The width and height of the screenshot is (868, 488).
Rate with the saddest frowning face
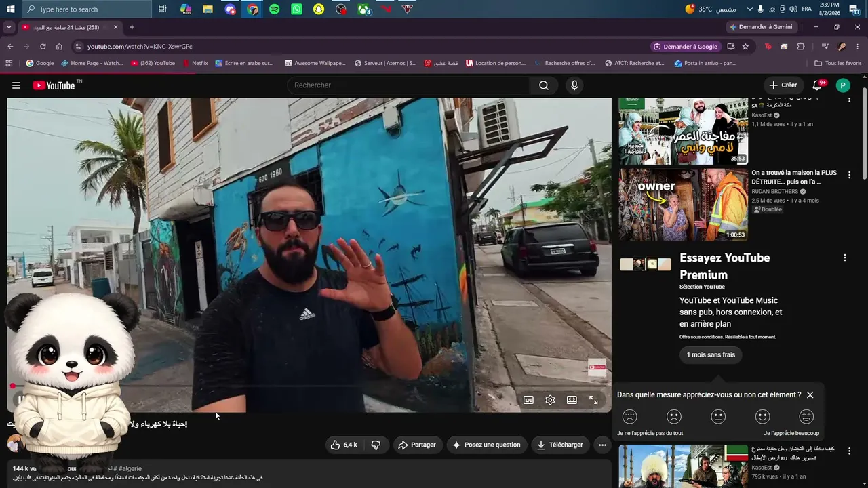click(x=630, y=417)
